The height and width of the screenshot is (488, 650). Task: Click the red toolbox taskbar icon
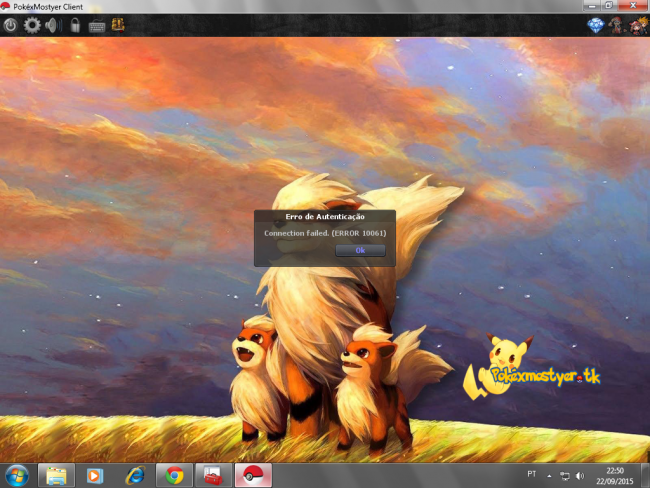(x=213, y=476)
